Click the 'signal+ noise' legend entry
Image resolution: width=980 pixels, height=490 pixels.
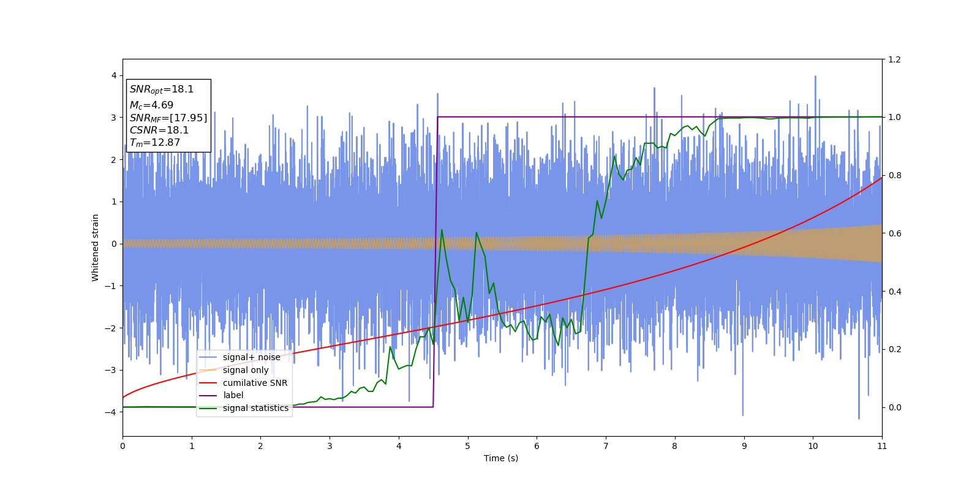[251, 357]
